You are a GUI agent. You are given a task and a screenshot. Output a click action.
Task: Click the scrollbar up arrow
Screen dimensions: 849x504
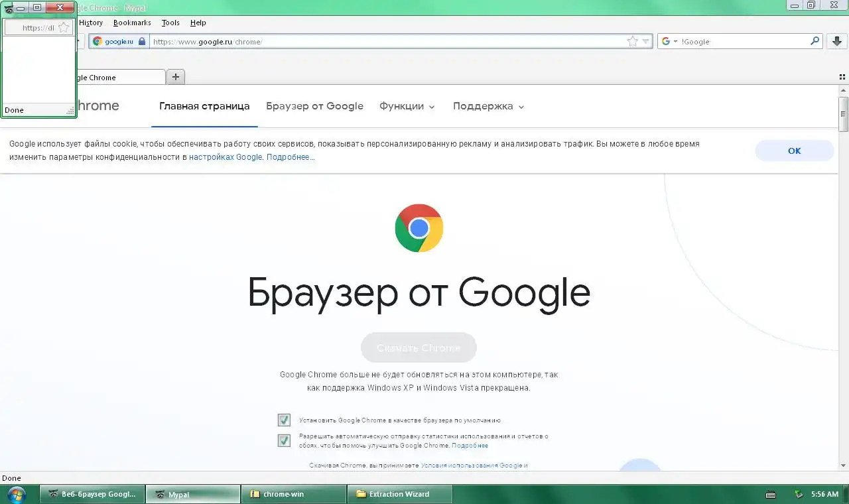pyautogui.click(x=843, y=90)
